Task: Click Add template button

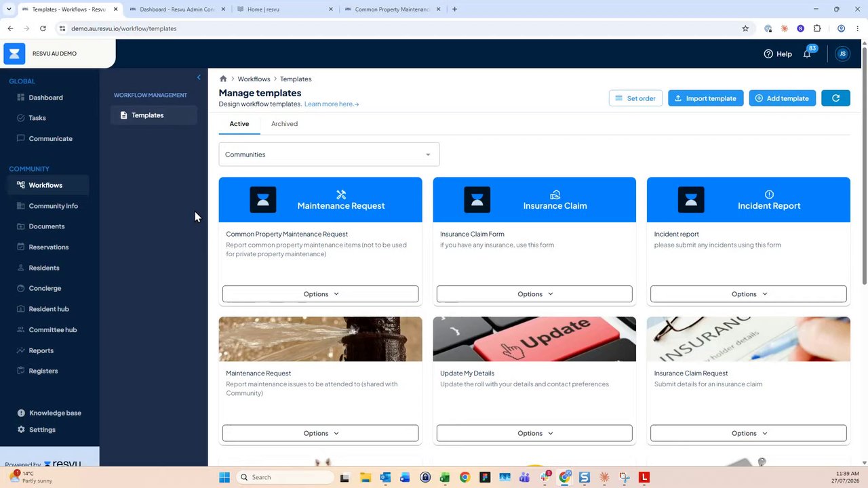Action: coord(782,98)
